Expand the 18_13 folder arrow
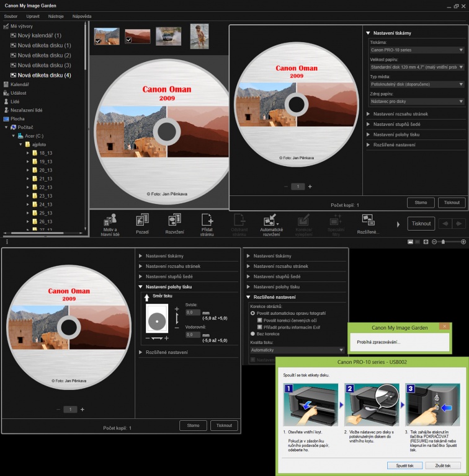Screen dimensions: 469x476 click(x=28, y=153)
